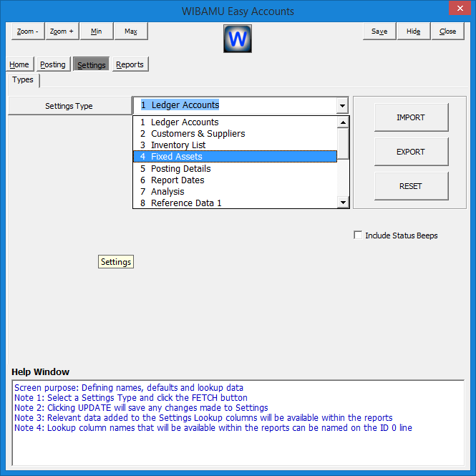This screenshot has height=476, width=476.
Task: Click the dropdown list scrollbar thumb
Action: point(343,143)
